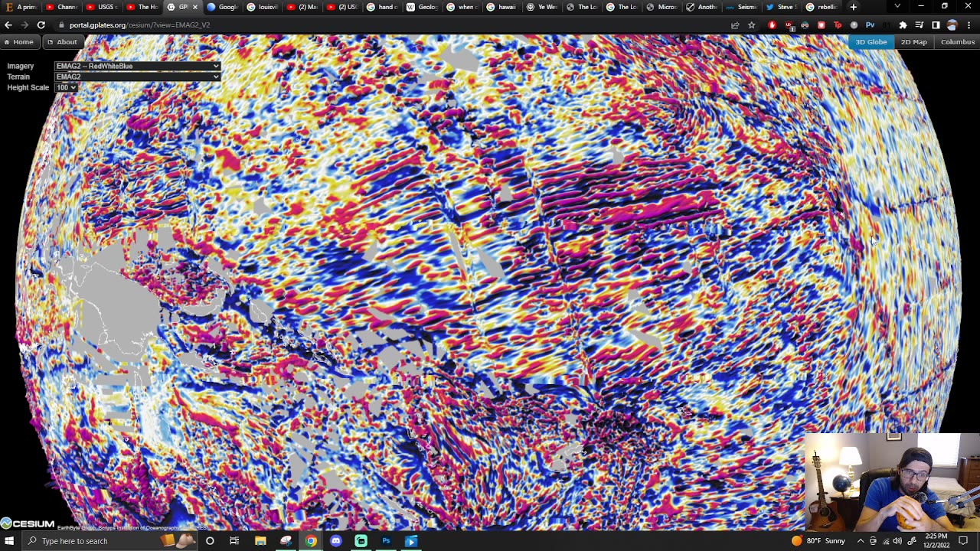Click the Pv extension icon
The width and height of the screenshot is (980, 551).
click(870, 24)
